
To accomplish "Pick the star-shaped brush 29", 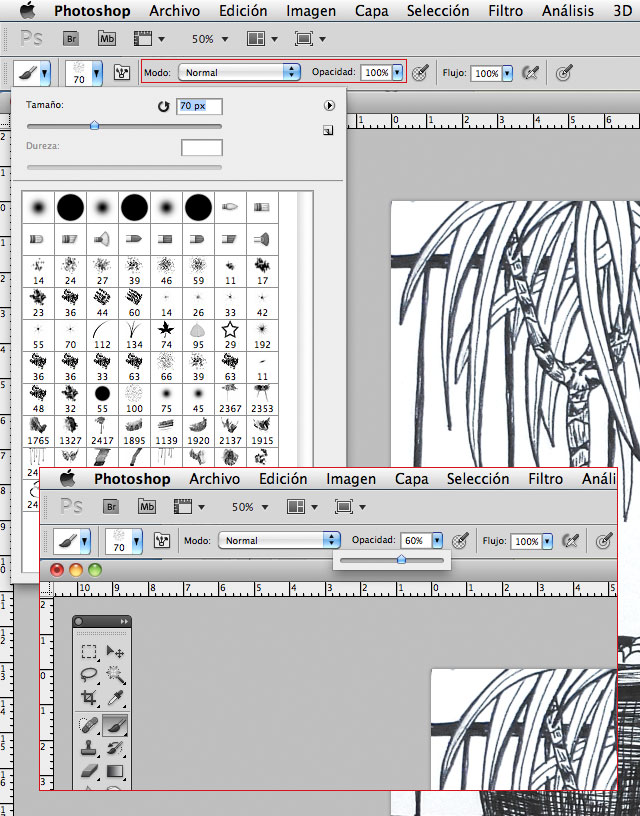I will pyautogui.click(x=230, y=335).
